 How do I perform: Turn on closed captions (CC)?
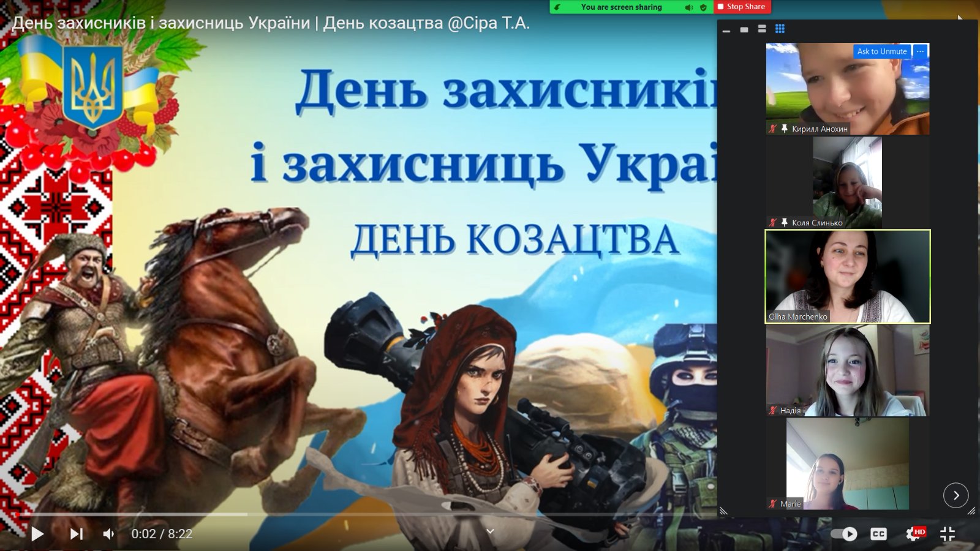pyautogui.click(x=878, y=534)
